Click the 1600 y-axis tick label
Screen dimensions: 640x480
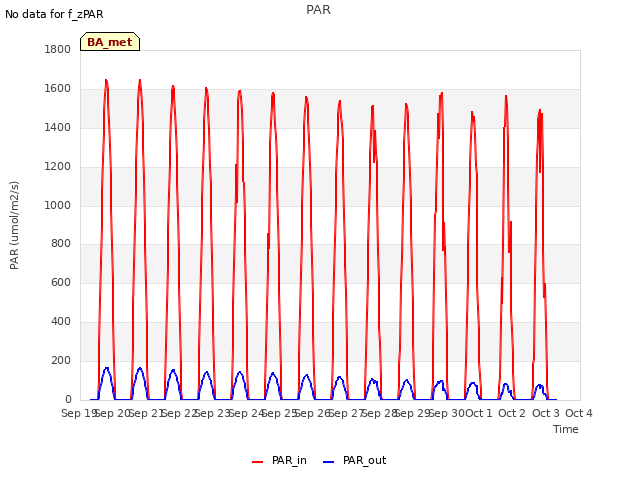tap(58, 89)
